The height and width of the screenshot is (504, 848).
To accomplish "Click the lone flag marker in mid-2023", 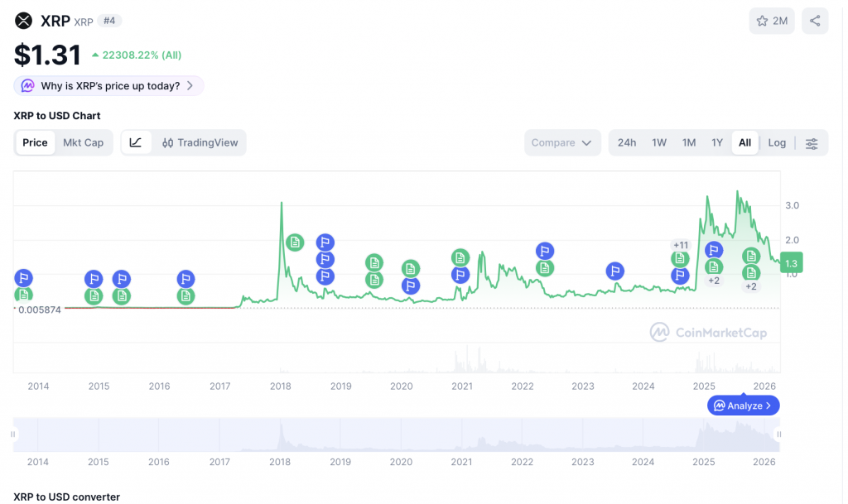I will [x=615, y=271].
